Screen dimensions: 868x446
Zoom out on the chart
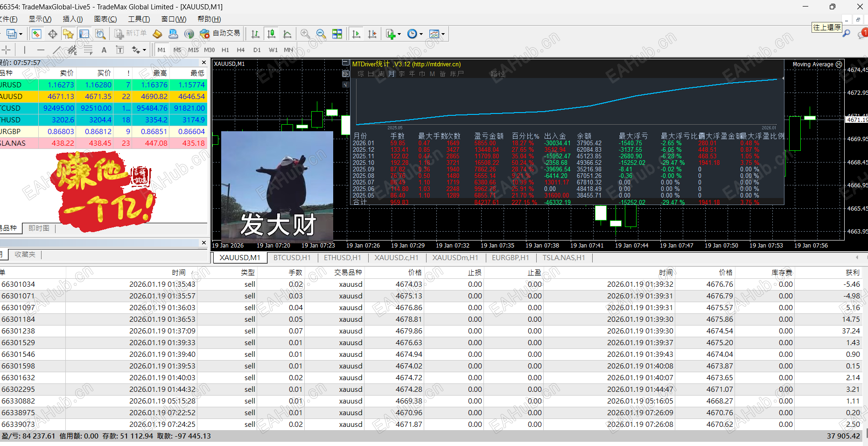pyautogui.click(x=321, y=34)
